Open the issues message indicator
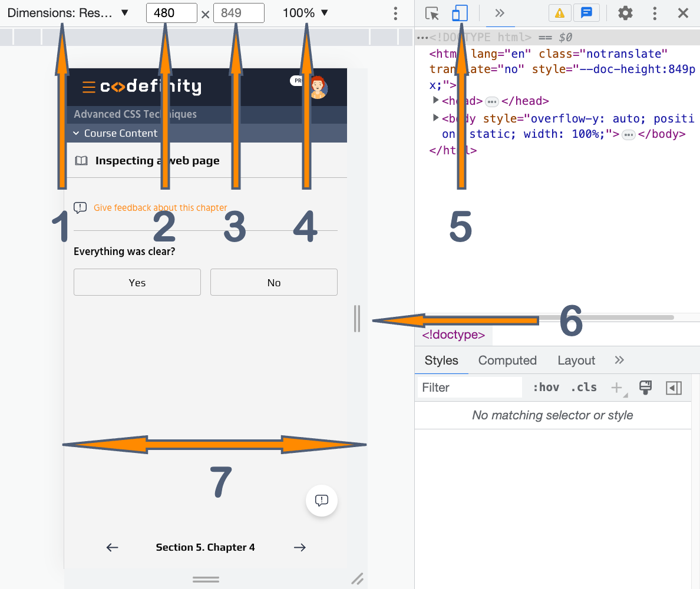The width and height of the screenshot is (700, 589). click(x=587, y=13)
